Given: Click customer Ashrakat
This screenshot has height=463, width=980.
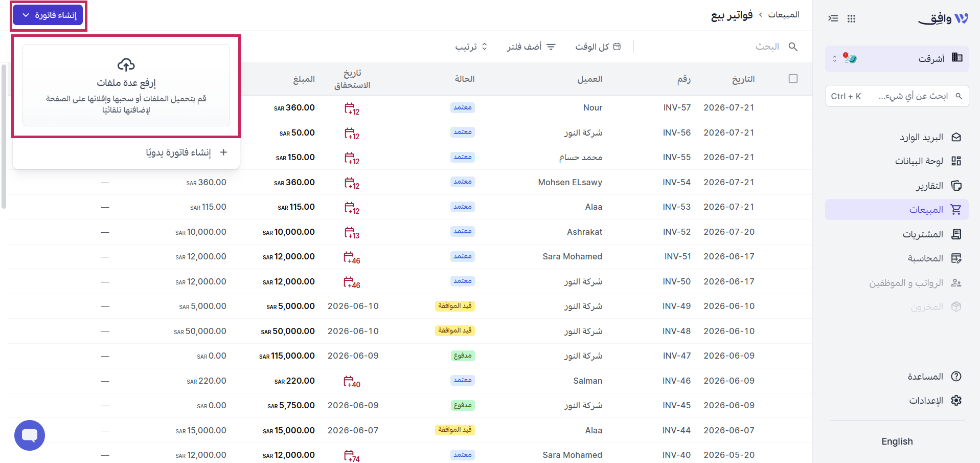Looking at the screenshot, I should point(584,232).
